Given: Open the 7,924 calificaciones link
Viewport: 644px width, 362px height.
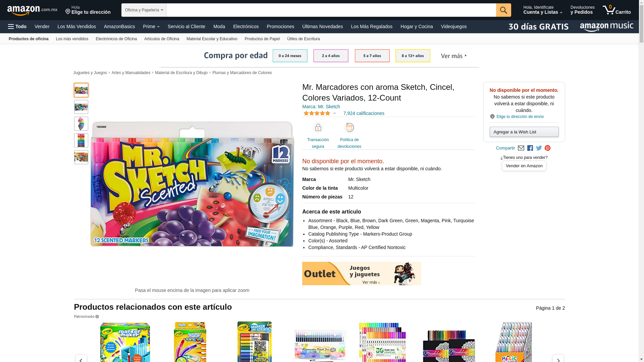Looking at the screenshot, I should pyautogui.click(x=364, y=113).
